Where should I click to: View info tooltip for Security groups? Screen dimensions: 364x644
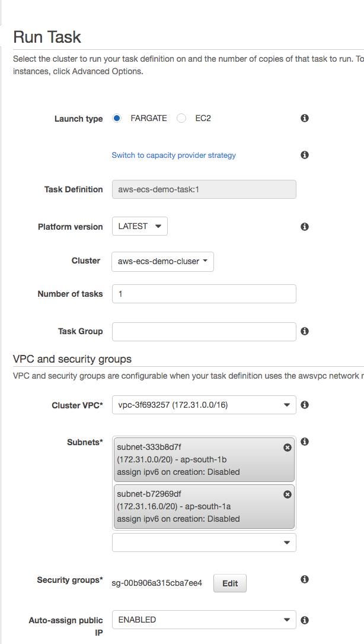point(304,580)
